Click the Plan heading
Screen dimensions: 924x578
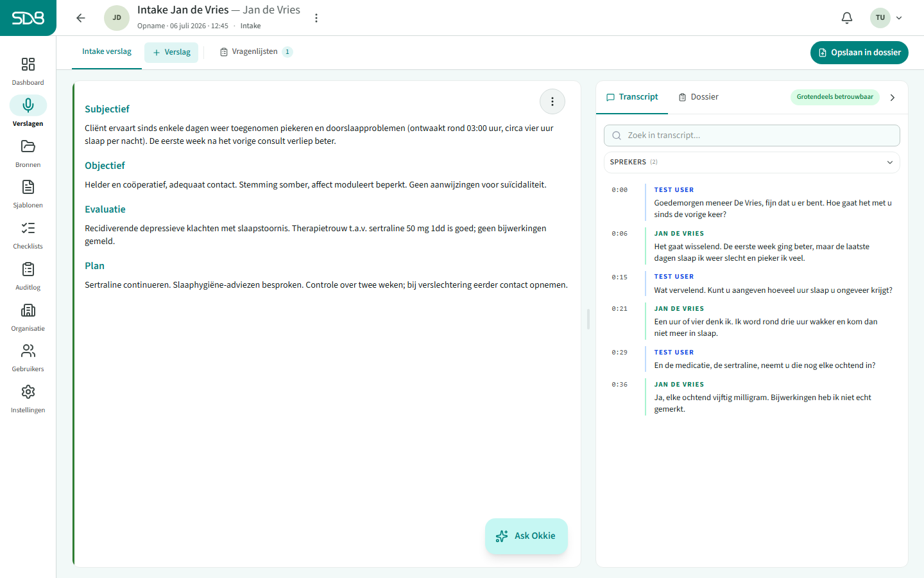click(94, 266)
